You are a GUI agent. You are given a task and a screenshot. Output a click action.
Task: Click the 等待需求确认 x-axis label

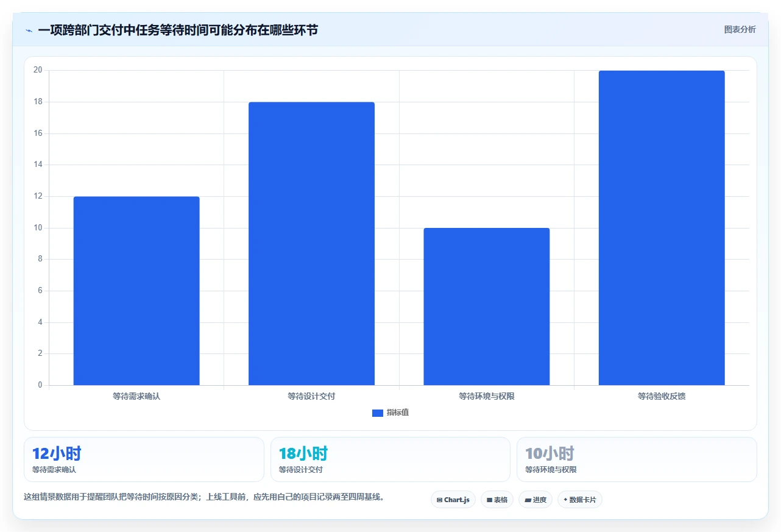(x=136, y=396)
